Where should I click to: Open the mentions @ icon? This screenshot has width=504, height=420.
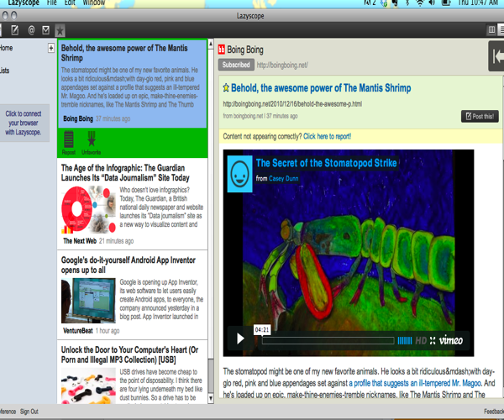point(31,30)
